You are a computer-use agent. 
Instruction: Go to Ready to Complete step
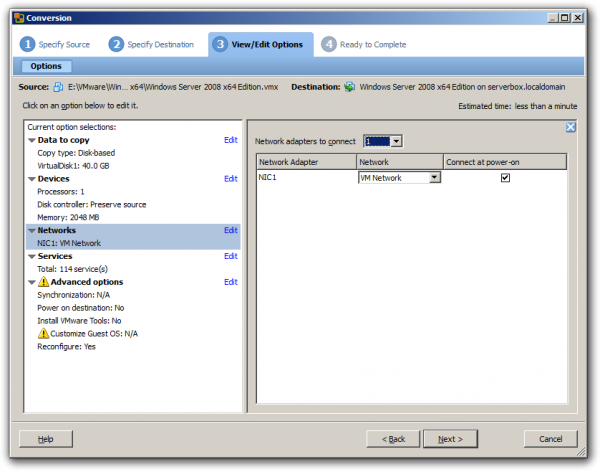point(373,44)
